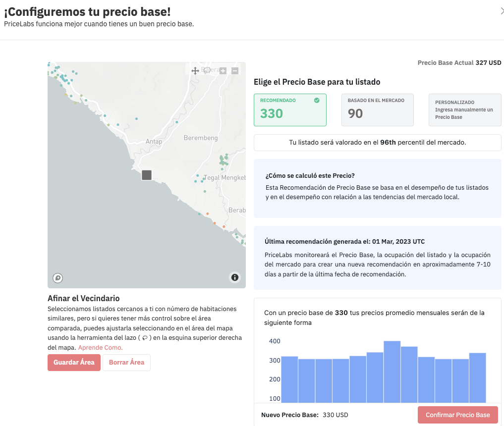Open the map info icon

[235, 277]
